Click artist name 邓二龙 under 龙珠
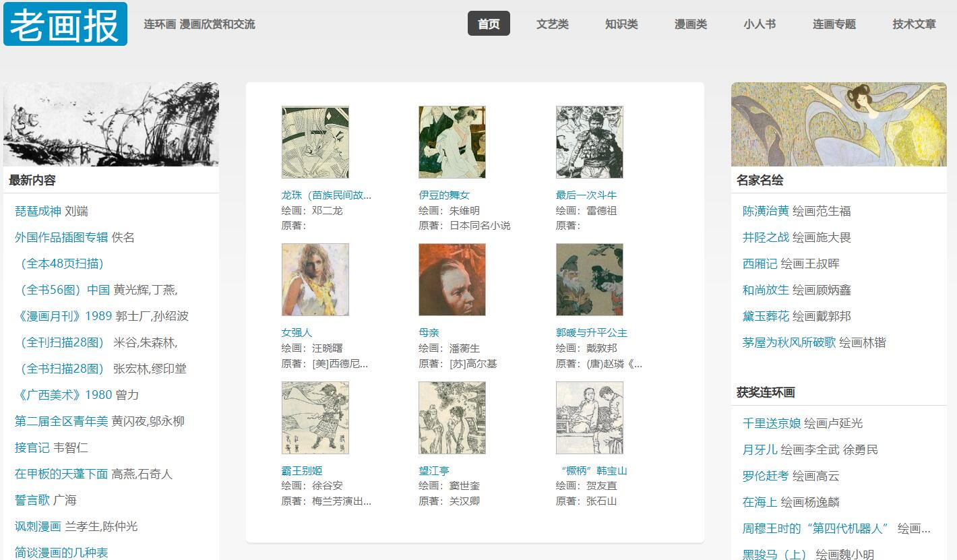Image resolution: width=957 pixels, height=560 pixels. click(x=328, y=210)
